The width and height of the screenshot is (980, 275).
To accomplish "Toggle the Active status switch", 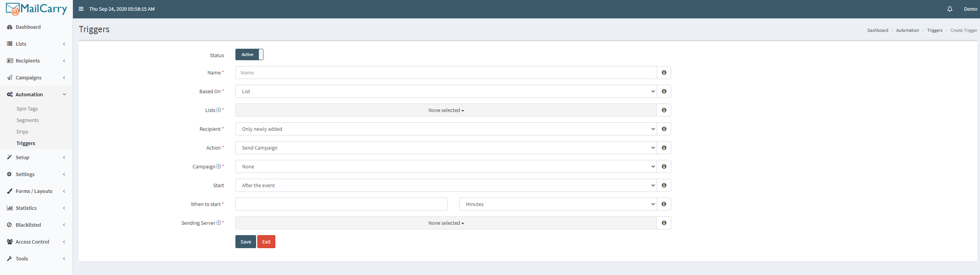I will (249, 54).
